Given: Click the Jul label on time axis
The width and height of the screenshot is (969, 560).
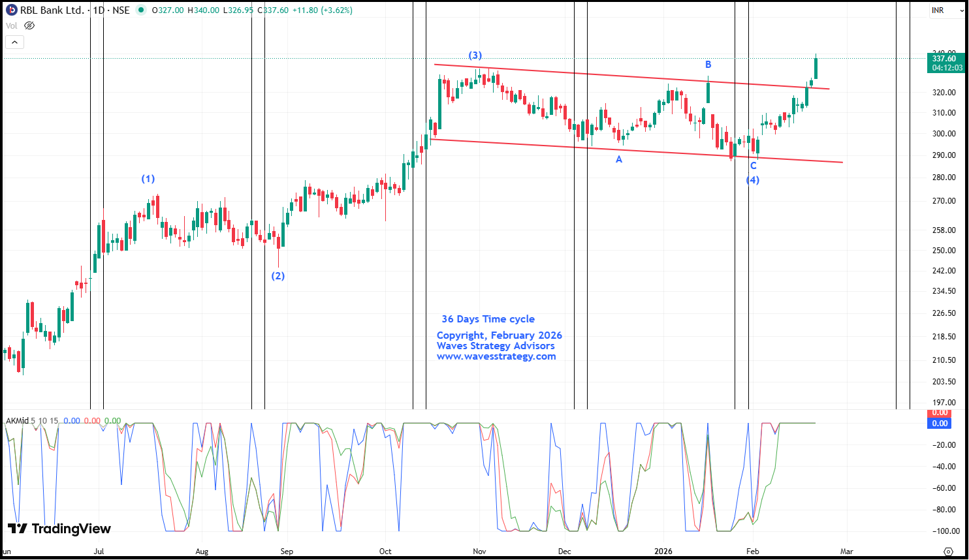Looking at the screenshot, I should click(x=99, y=552).
